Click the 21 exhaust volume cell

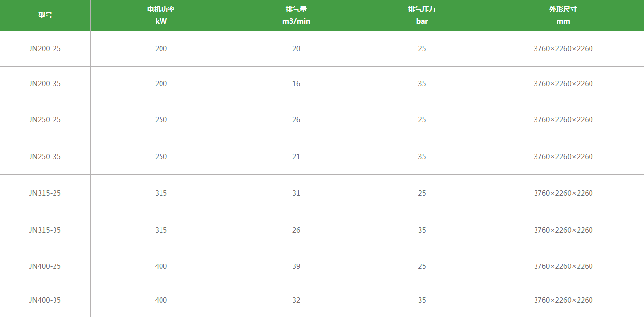[296, 157]
